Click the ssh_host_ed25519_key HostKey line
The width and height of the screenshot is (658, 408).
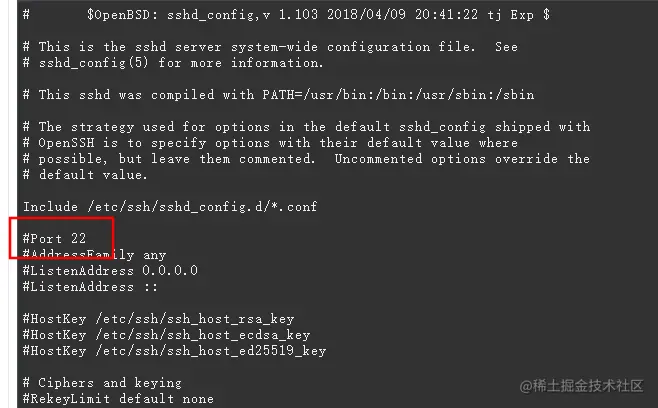tap(174, 351)
